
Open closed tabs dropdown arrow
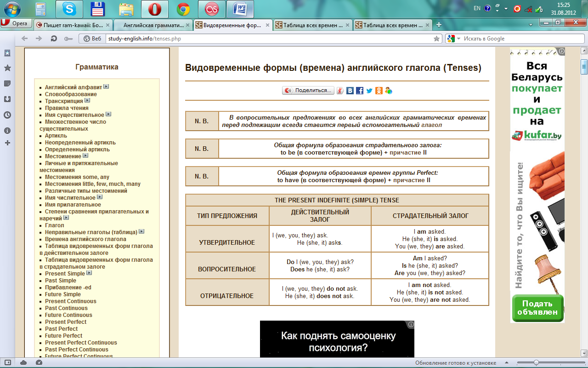pyautogui.click(x=531, y=25)
